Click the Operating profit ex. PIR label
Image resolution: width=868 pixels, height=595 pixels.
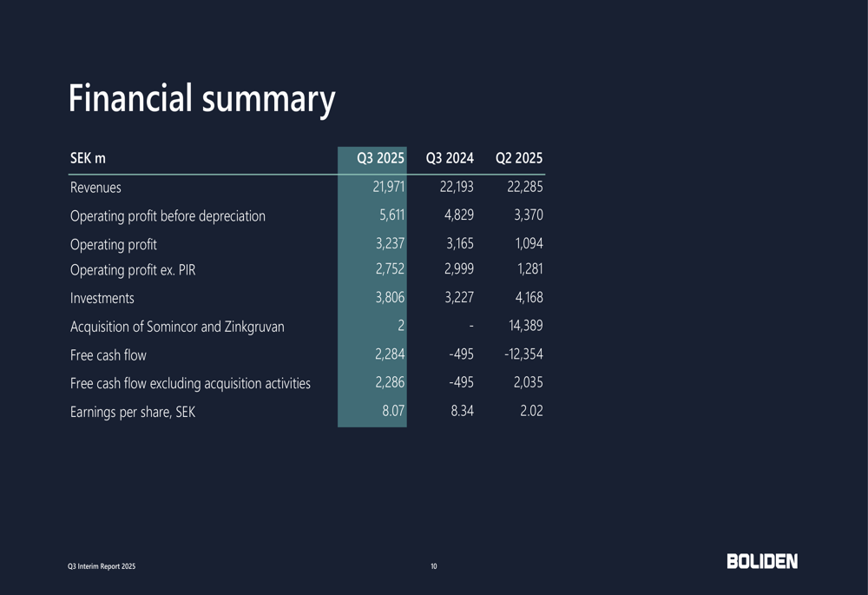click(x=133, y=270)
